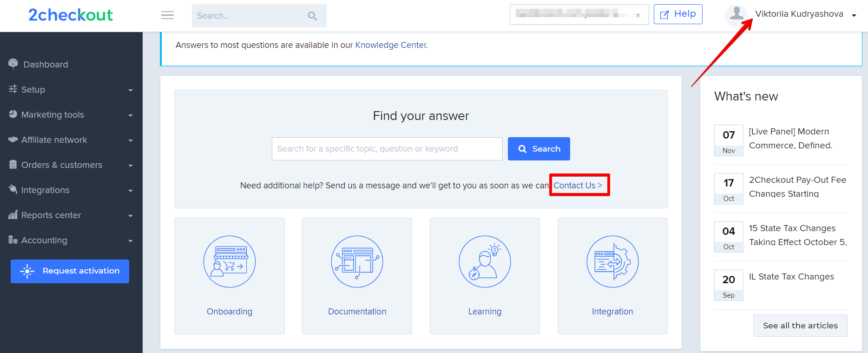Click the magnifier icon in top search

click(312, 16)
